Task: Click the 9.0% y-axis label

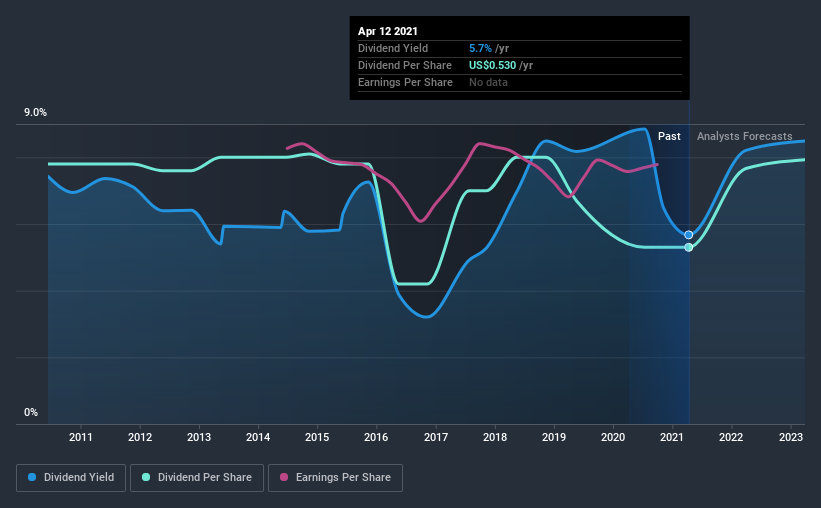Action: (36, 113)
